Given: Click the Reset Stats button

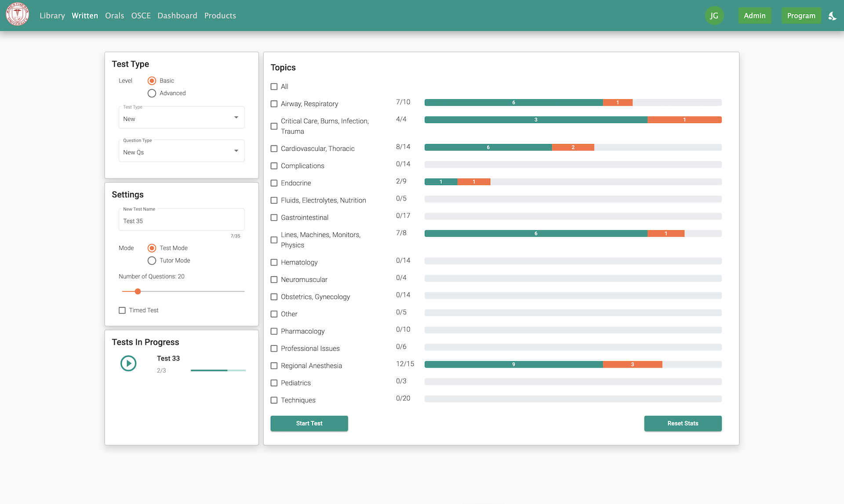Looking at the screenshot, I should (x=682, y=423).
